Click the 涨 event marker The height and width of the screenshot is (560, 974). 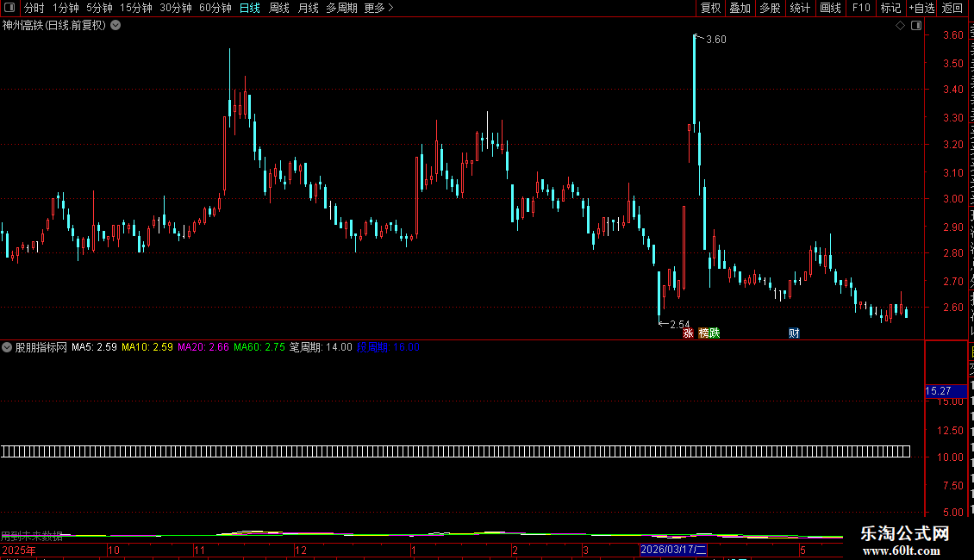tap(688, 333)
